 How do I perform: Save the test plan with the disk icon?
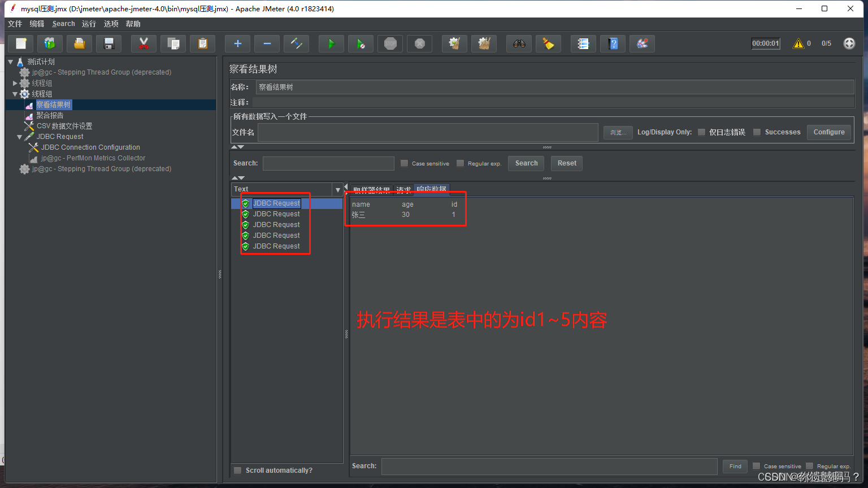[x=109, y=43]
